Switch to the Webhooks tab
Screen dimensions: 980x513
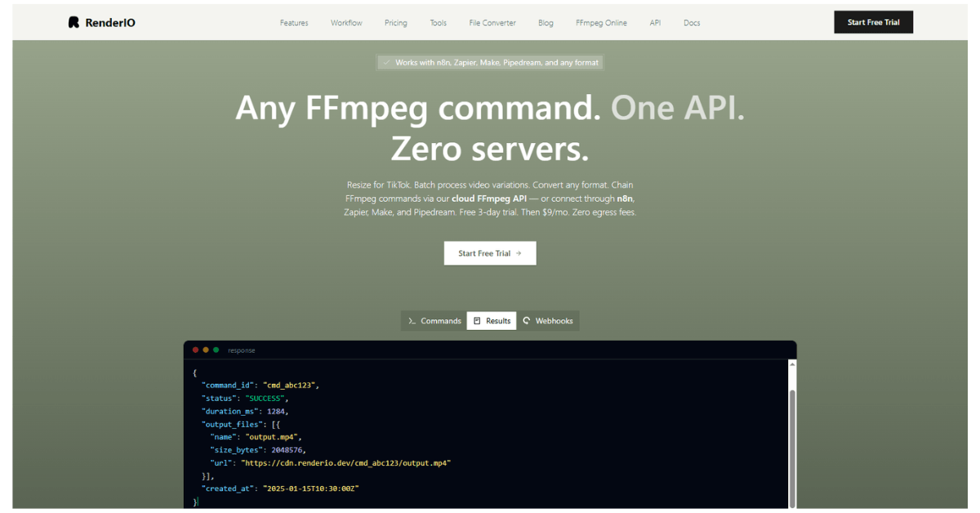(548, 321)
